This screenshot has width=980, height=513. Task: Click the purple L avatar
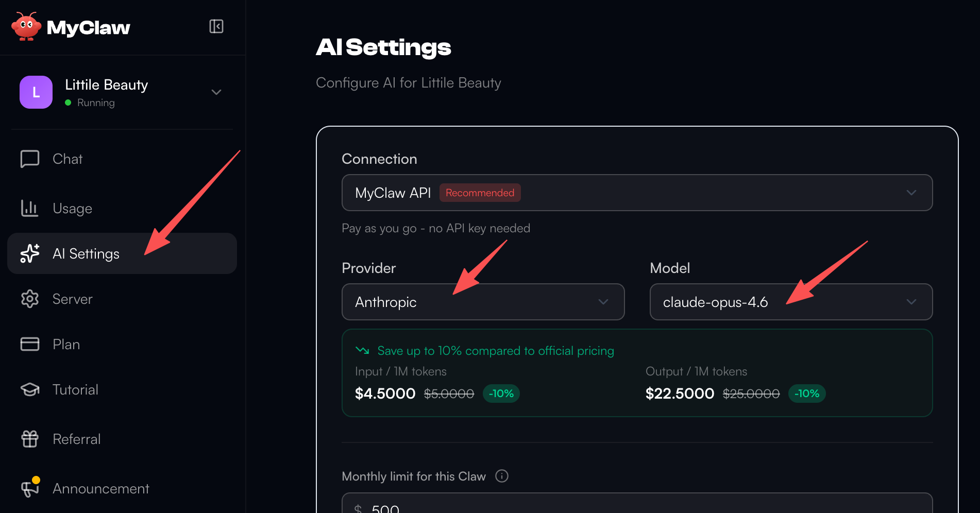[36, 92]
